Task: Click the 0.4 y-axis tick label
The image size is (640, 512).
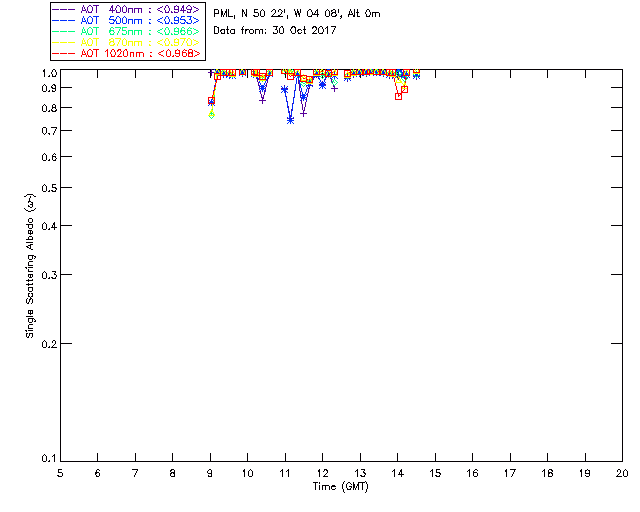Action: click(49, 226)
